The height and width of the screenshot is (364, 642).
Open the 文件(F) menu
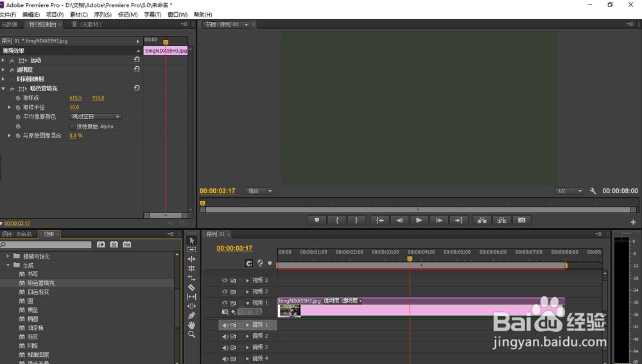coord(8,14)
